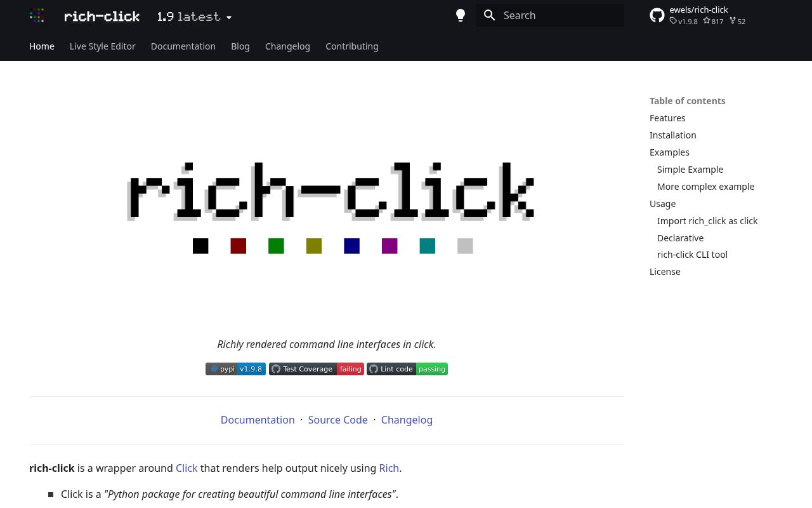Open the Blog tab
Screen dimensions: 812x508
pos(240,46)
